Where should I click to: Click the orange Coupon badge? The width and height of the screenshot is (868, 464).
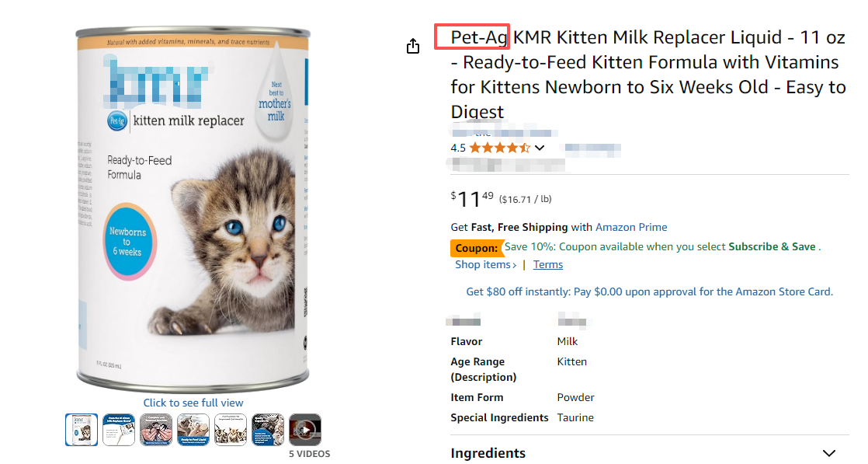click(475, 248)
